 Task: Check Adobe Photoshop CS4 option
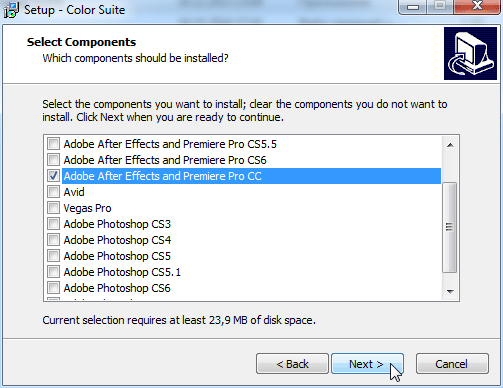(53, 240)
